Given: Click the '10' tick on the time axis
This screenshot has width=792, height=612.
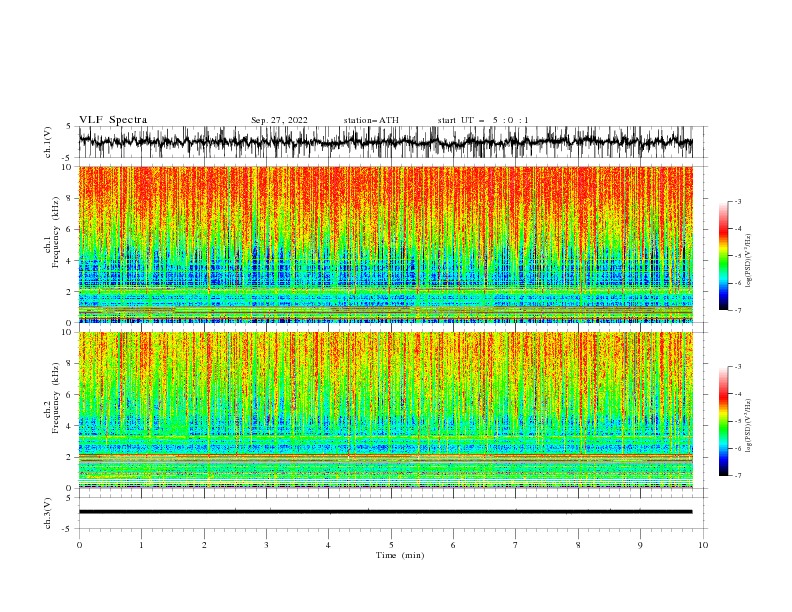Looking at the screenshot, I should [x=703, y=545].
